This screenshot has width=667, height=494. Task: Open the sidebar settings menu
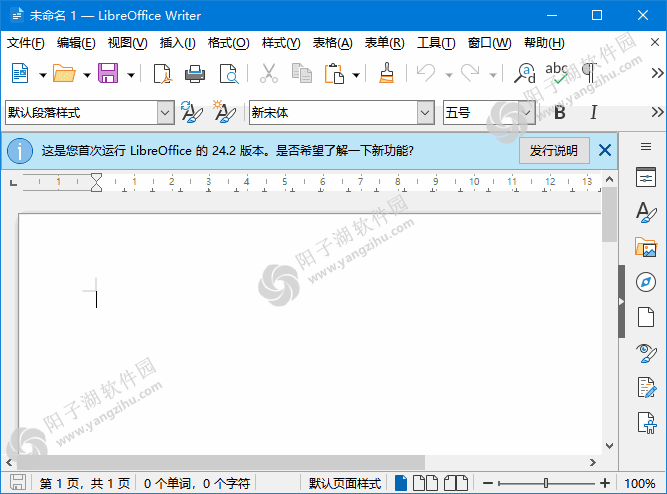coord(646,147)
